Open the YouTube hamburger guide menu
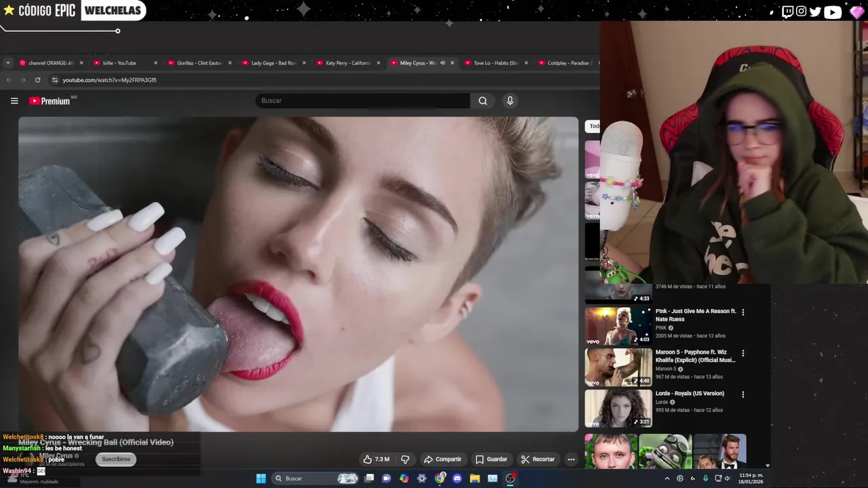Viewport: 868px width, 488px height. pyautogui.click(x=14, y=101)
